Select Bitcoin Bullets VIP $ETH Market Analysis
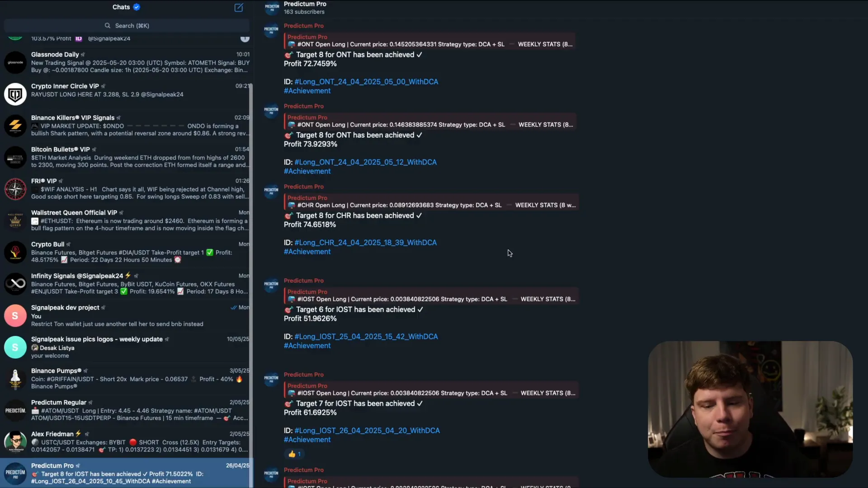 [x=140, y=161]
